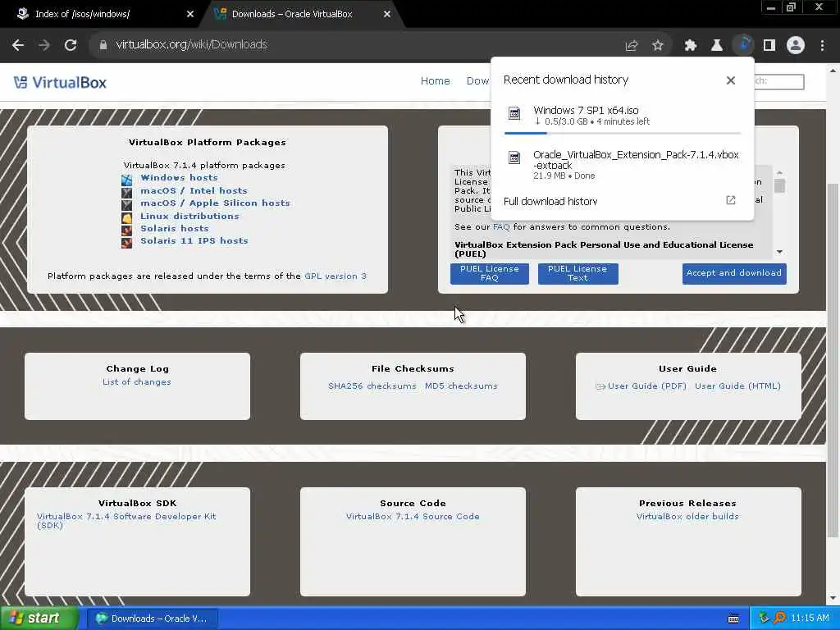Open List of changes link
Image resolution: width=840 pixels, height=630 pixels.
coord(137,382)
